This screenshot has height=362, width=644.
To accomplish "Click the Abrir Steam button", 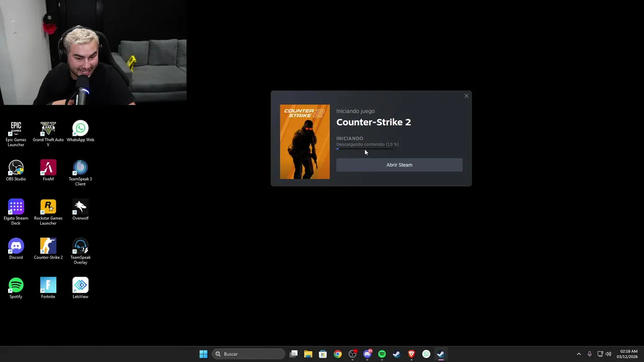I will coord(399,165).
